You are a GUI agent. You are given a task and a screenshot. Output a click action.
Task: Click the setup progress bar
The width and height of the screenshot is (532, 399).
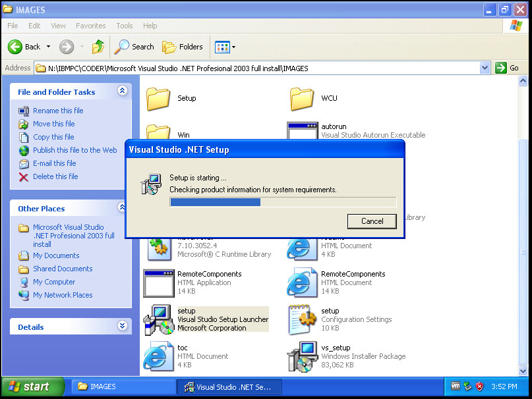click(x=283, y=202)
